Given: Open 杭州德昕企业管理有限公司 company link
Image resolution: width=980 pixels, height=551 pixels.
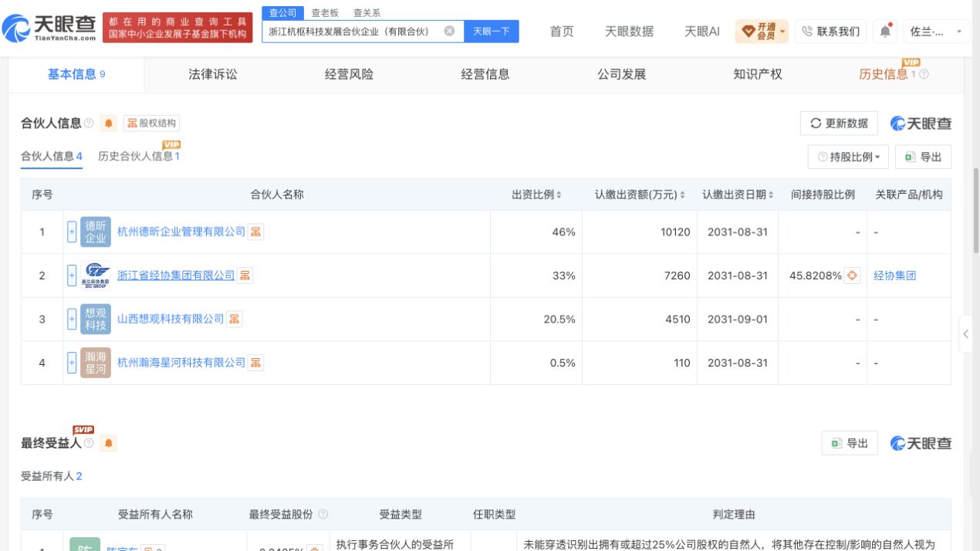Looking at the screenshot, I should pyautogui.click(x=181, y=232).
